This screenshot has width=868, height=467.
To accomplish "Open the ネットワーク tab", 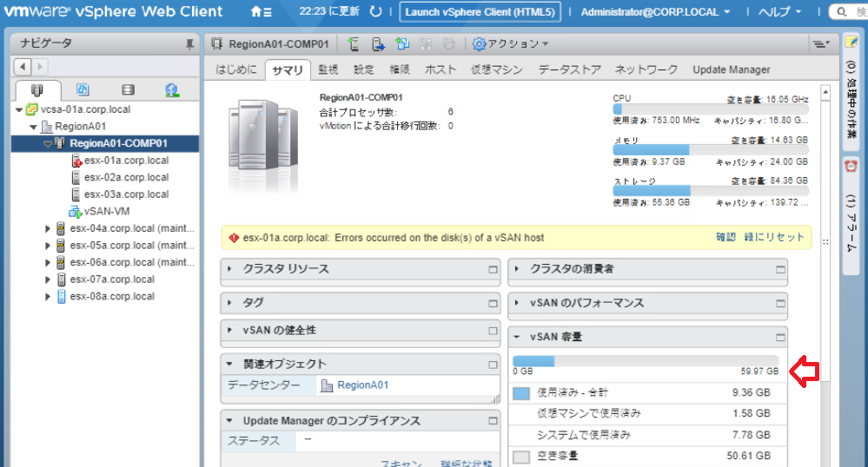I will coord(646,69).
